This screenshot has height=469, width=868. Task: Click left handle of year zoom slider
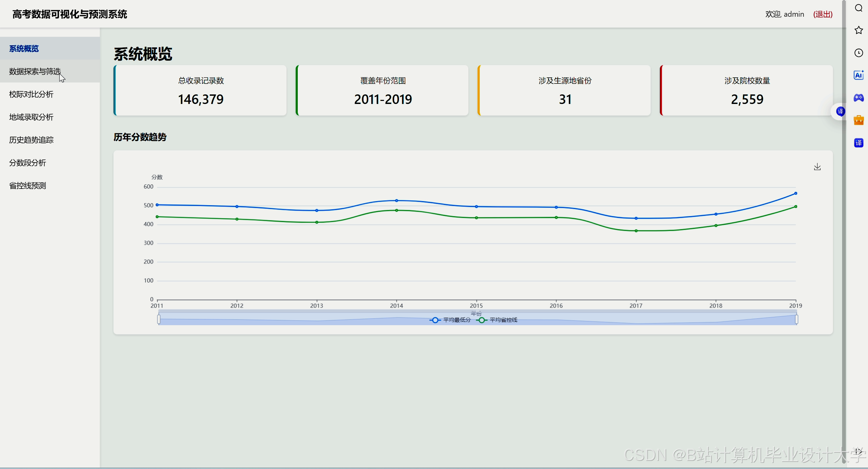click(x=159, y=319)
